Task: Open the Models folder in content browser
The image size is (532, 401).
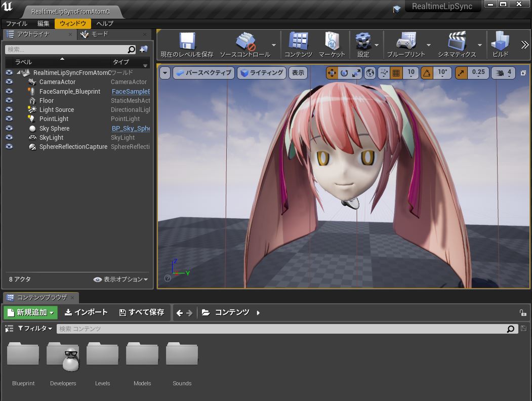Action: coord(142,353)
